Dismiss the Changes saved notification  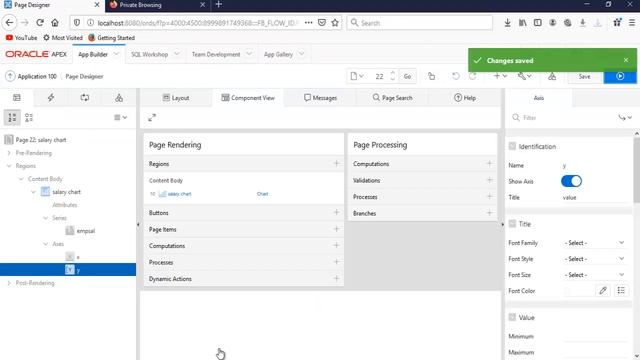[626, 60]
